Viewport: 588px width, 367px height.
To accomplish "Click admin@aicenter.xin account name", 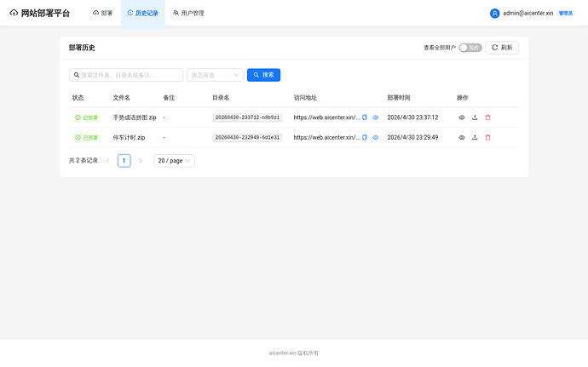I will click(x=528, y=13).
